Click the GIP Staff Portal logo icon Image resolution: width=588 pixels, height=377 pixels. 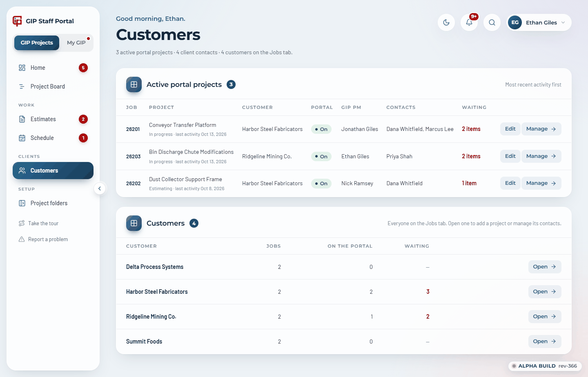[x=17, y=21]
